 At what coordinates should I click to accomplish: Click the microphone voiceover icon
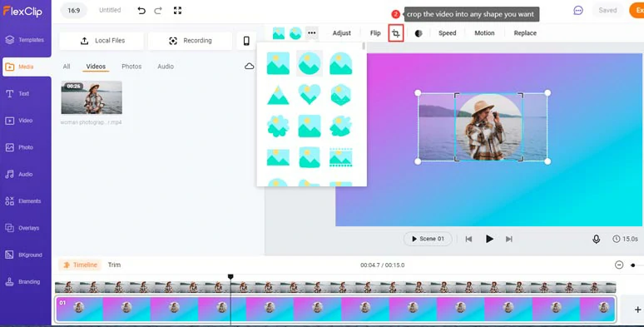tap(596, 239)
